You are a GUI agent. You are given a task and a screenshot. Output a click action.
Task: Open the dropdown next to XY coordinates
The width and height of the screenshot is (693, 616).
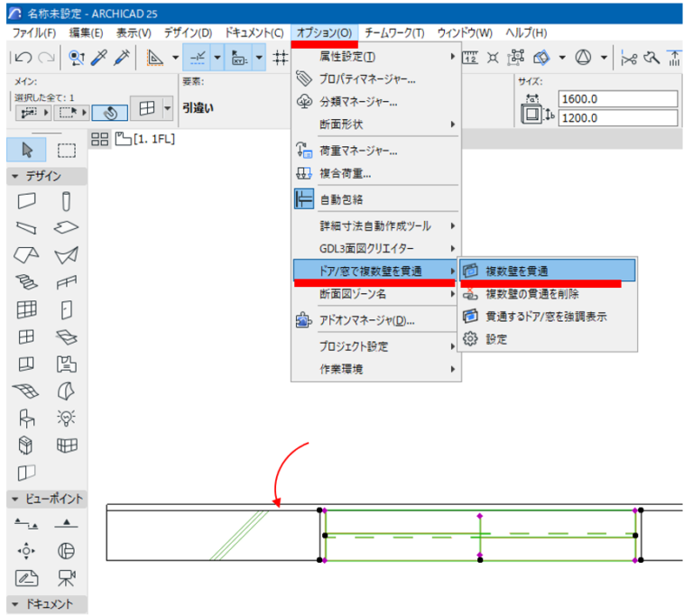click(x=259, y=58)
